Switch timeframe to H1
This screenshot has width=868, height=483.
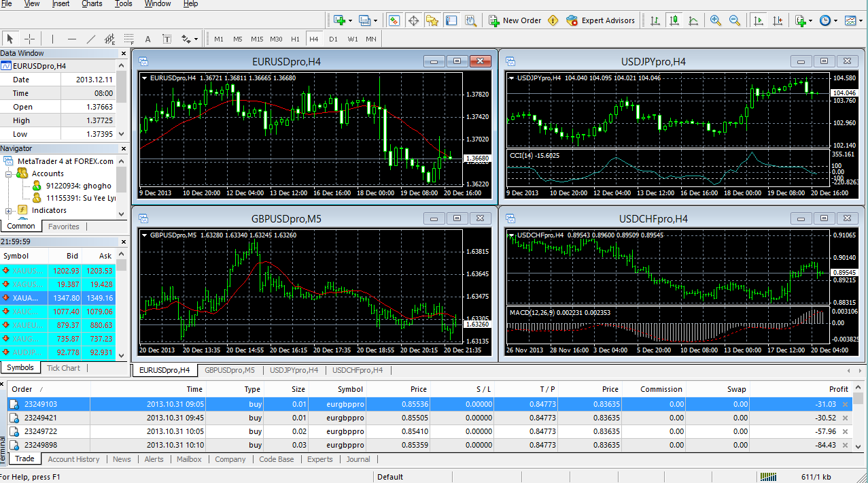[295, 39]
